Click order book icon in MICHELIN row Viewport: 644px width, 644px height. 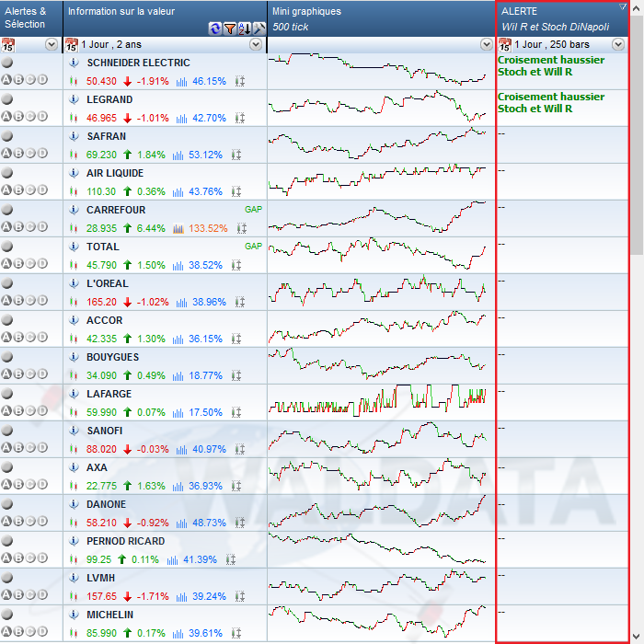[x=236, y=633]
